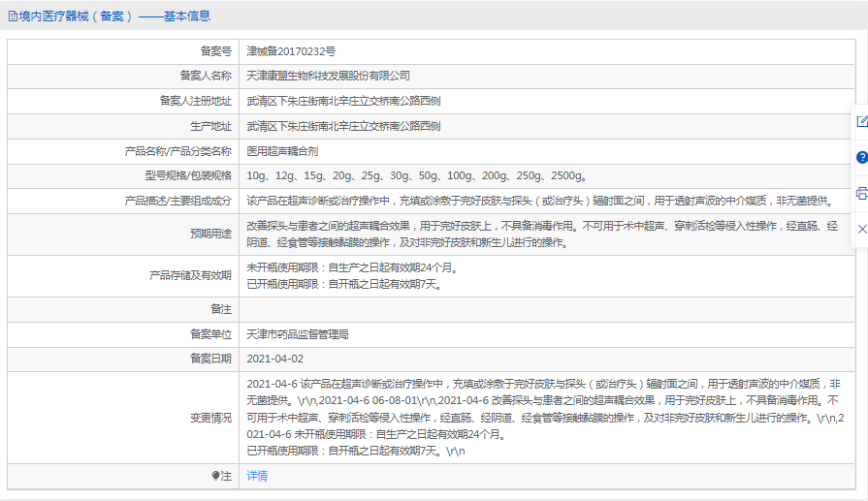Click the lightbulb icon next to 注

[216, 476]
